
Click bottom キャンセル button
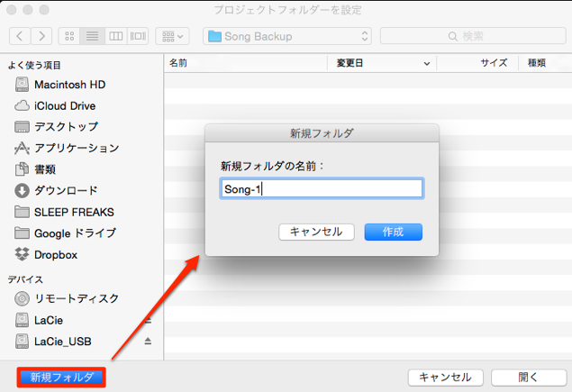[x=445, y=378]
